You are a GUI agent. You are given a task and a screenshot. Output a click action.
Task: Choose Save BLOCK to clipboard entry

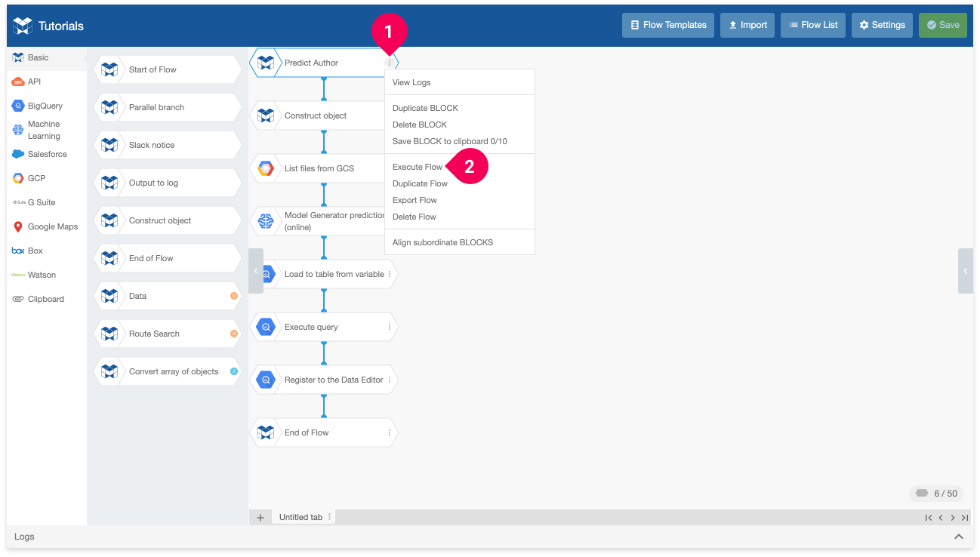pyautogui.click(x=460, y=141)
